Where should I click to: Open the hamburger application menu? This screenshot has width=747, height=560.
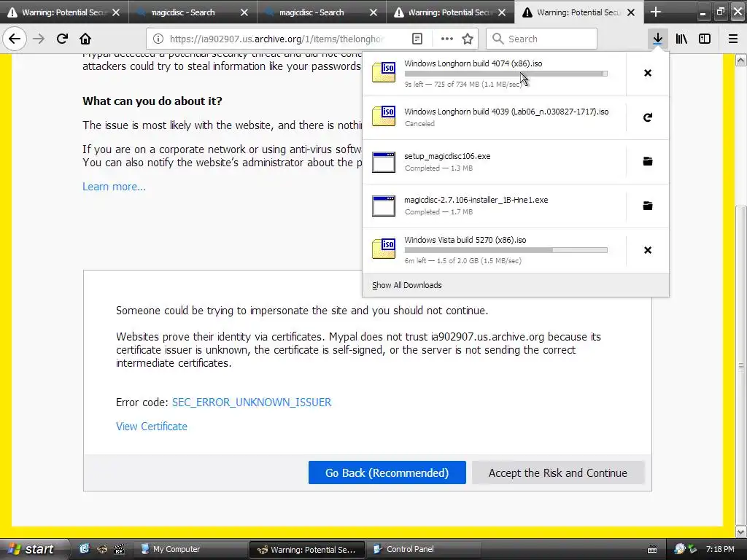coord(733,39)
